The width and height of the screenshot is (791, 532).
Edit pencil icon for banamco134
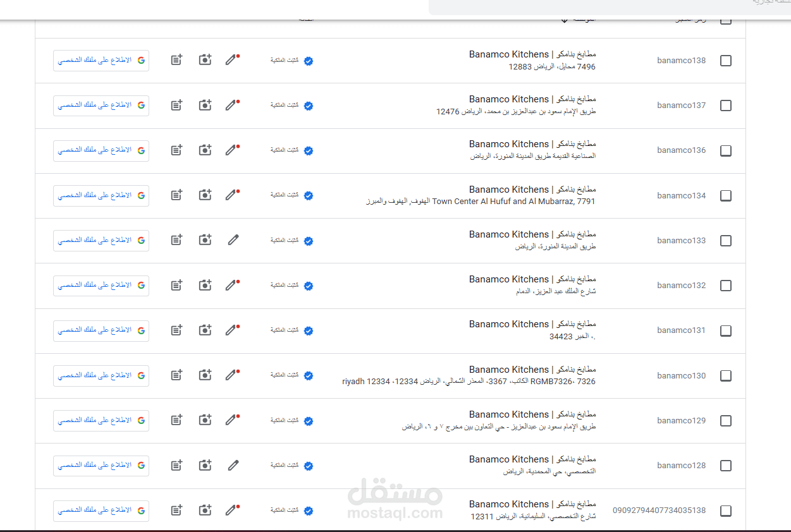pos(232,195)
